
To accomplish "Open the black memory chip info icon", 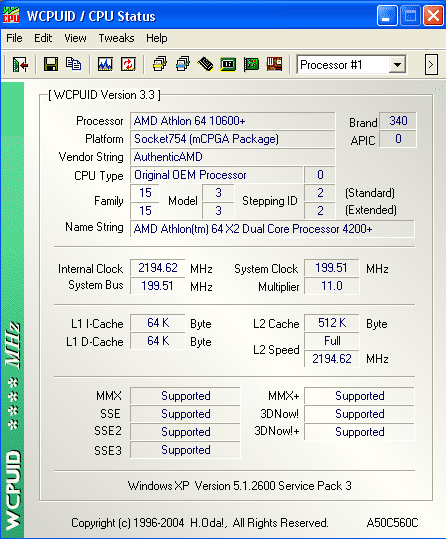I will tap(205, 64).
